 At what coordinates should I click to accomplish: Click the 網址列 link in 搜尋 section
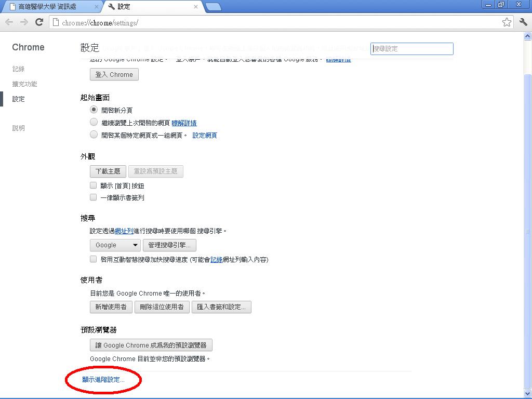[124, 231]
